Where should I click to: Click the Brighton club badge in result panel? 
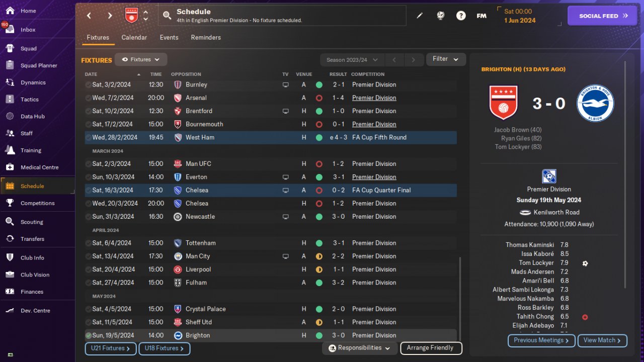[595, 103]
